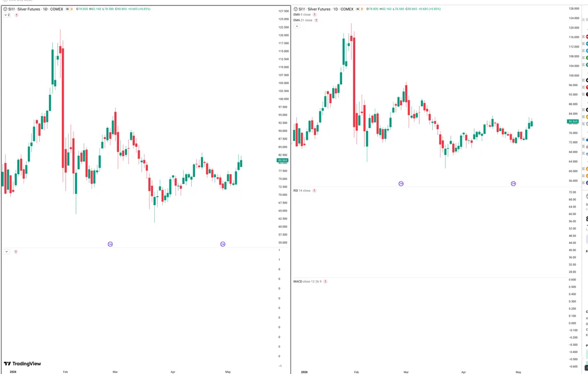The image size is (588, 374).
Task: Expand the collapsed indicators legend showing 2
Action: click(x=7, y=15)
